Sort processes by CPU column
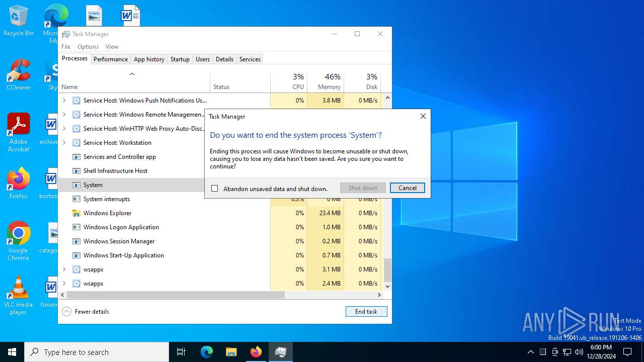The image size is (644, 362). 289,82
